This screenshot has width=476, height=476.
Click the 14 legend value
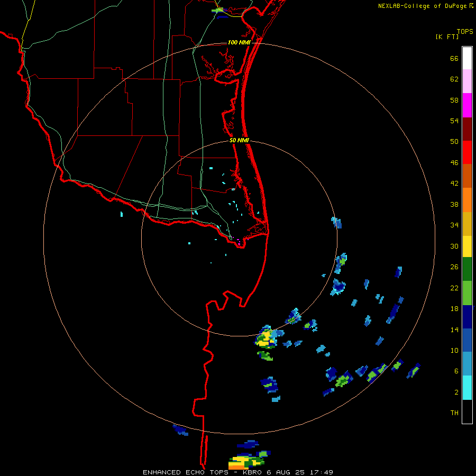pos(454,329)
